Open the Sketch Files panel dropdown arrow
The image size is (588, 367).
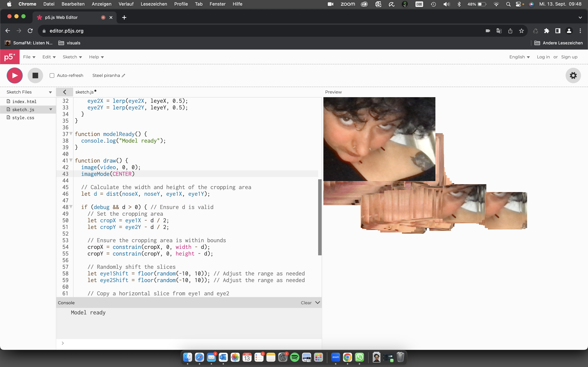click(x=50, y=92)
